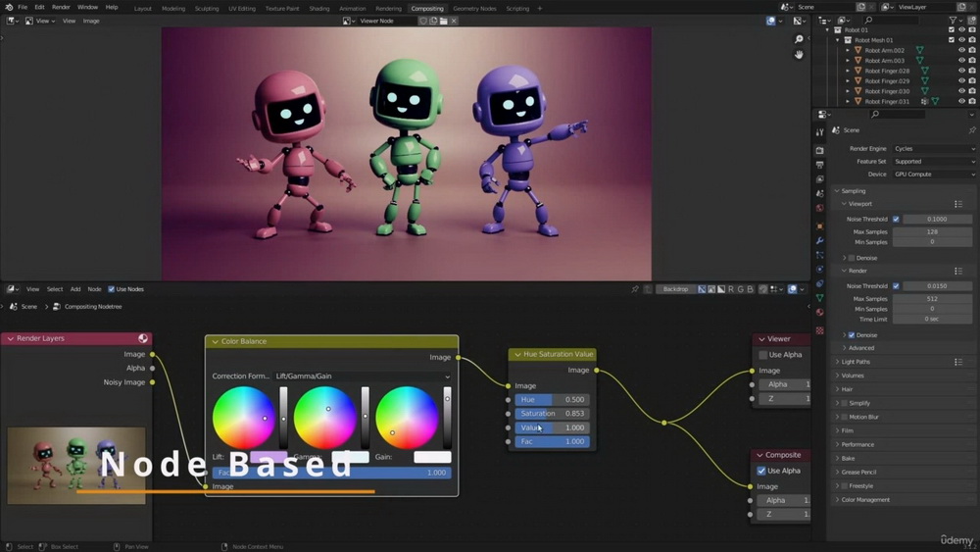Click the Render Layers node render icon

pos(143,338)
